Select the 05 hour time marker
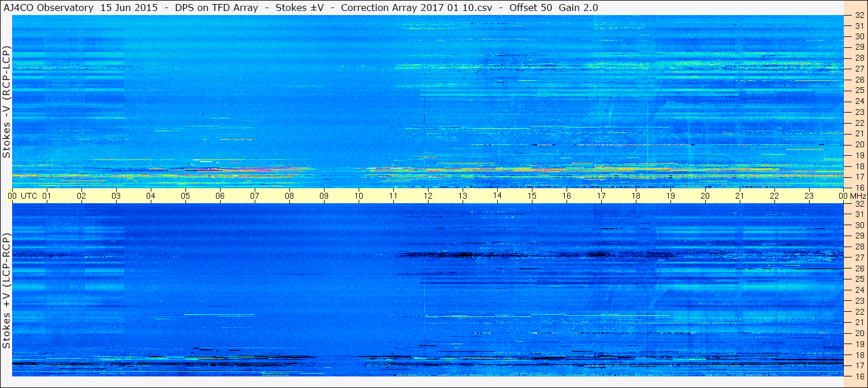 pyautogui.click(x=185, y=196)
